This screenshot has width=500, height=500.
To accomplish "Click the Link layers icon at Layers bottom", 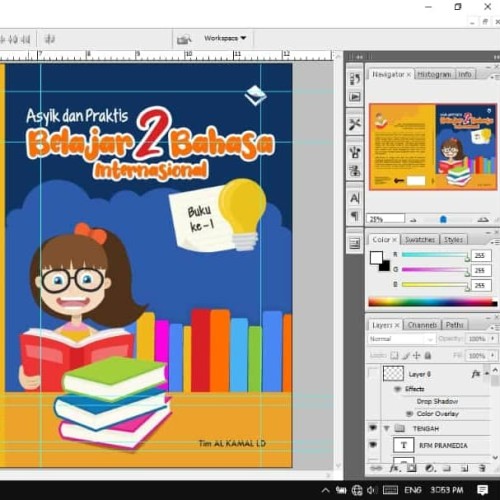I will [x=376, y=469].
